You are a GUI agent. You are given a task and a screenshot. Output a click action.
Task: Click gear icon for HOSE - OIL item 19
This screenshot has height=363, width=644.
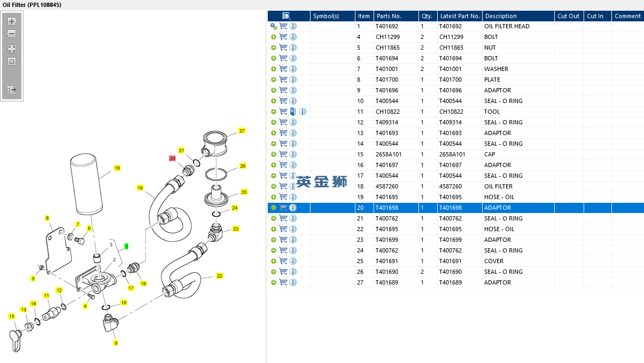point(274,197)
